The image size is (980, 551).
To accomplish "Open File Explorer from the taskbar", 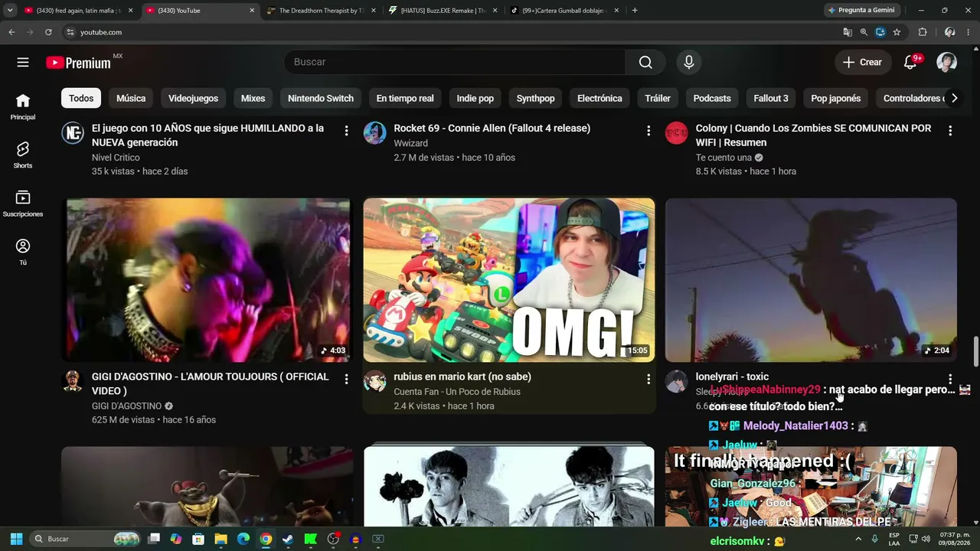I will 220,539.
